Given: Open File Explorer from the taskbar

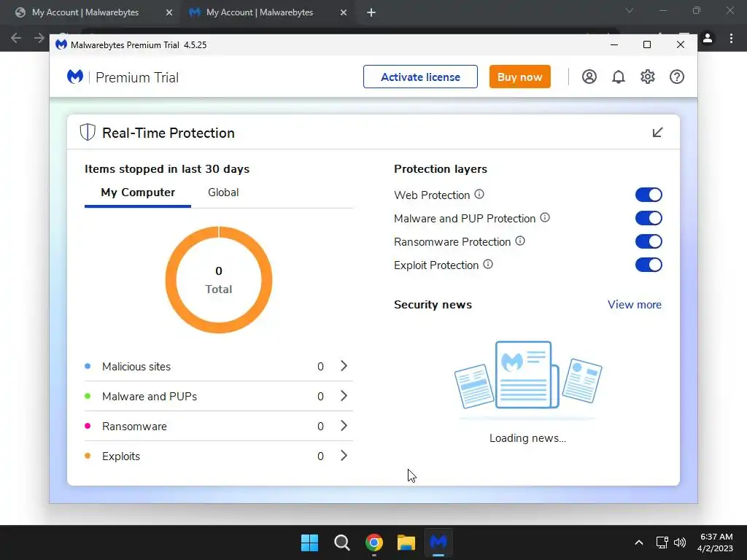Looking at the screenshot, I should (x=406, y=542).
